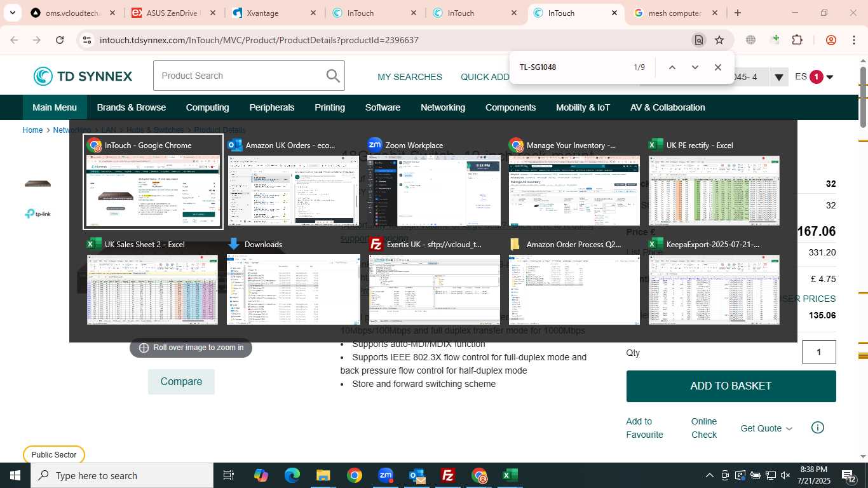Open Windows Start menu

click(15, 475)
